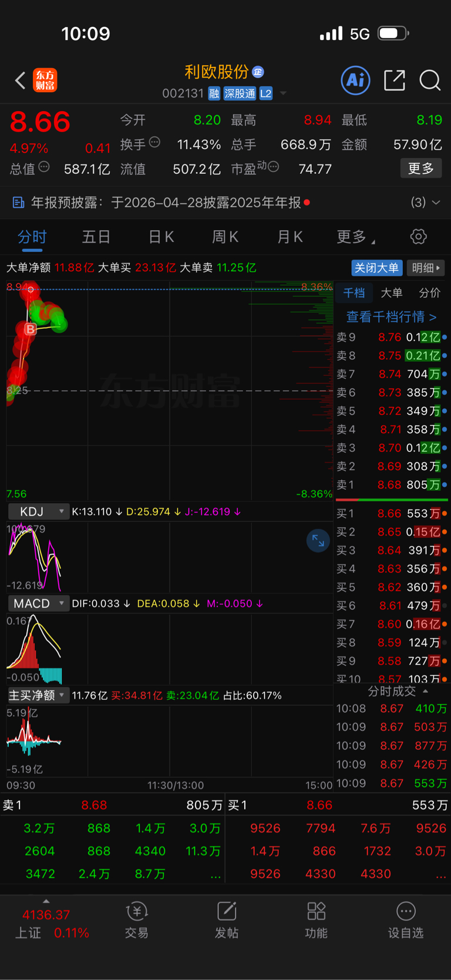Tap the back arrow icon
The image size is (451, 980).
tap(21, 80)
